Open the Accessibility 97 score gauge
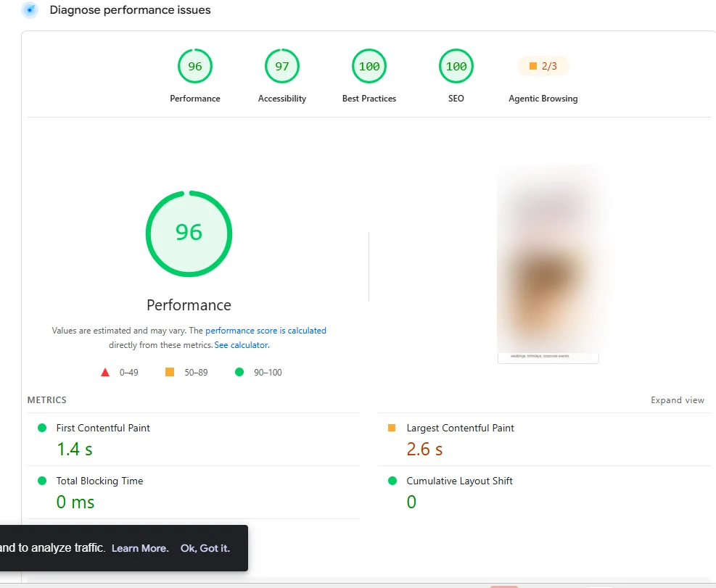Viewport: 716px width, 588px height. coord(282,66)
